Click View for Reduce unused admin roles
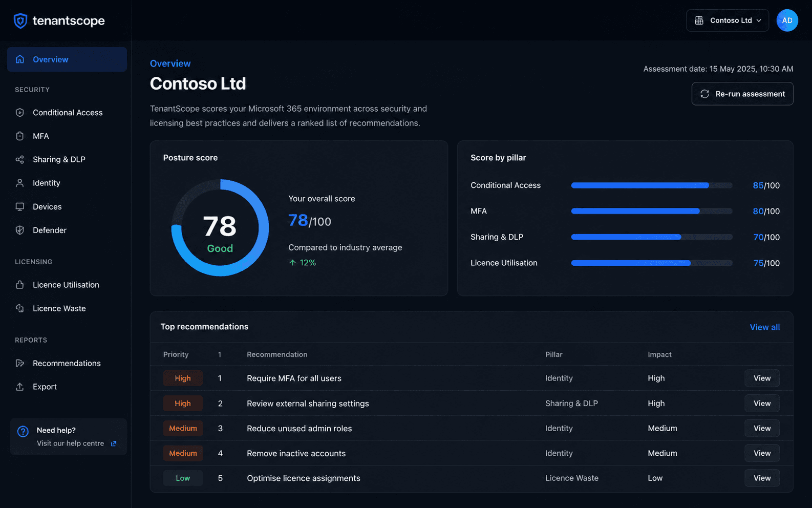The height and width of the screenshot is (508, 812). [x=762, y=428]
